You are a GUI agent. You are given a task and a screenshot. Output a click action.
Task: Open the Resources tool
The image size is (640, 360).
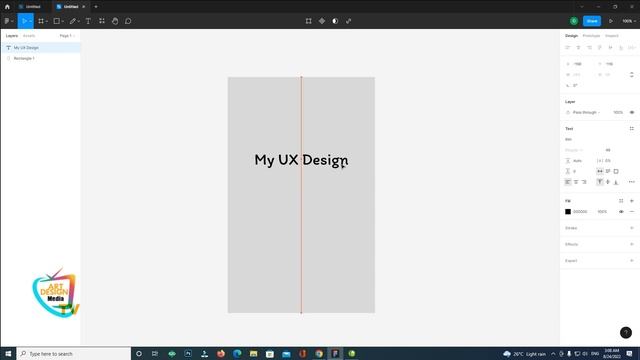[x=102, y=21]
